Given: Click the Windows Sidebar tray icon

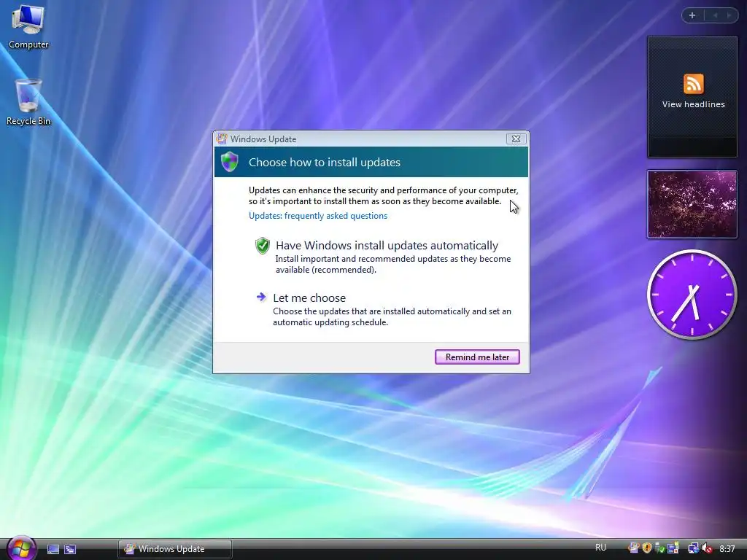Looking at the screenshot, I should pos(673,548).
